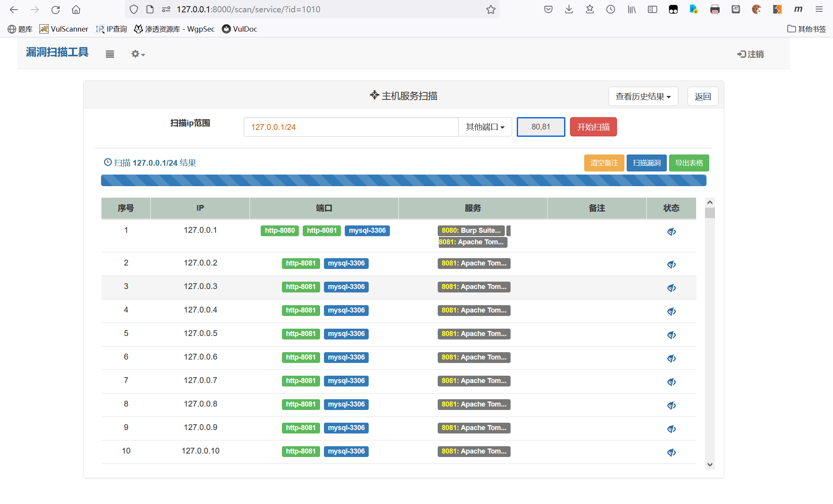The image size is (833, 504).
Task: Expand the 查看历史结果 dropdown
Action: [x=643, y=96]
